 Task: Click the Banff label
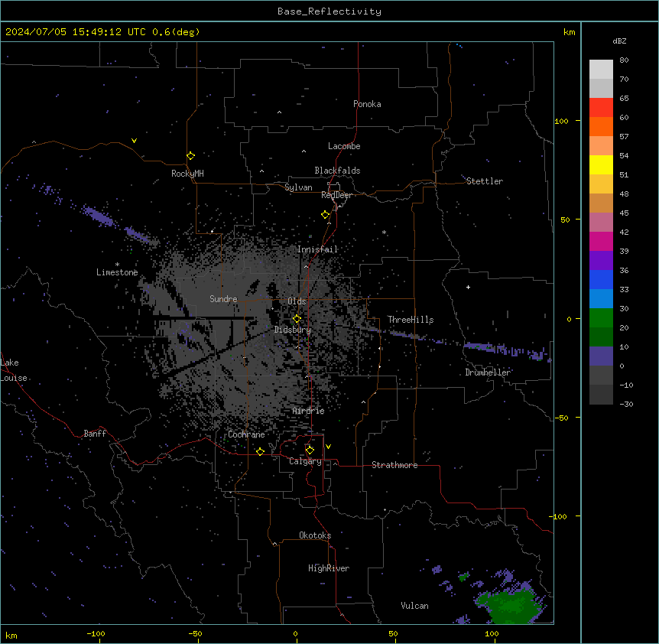pyautogui.click(x=95, y=434)
